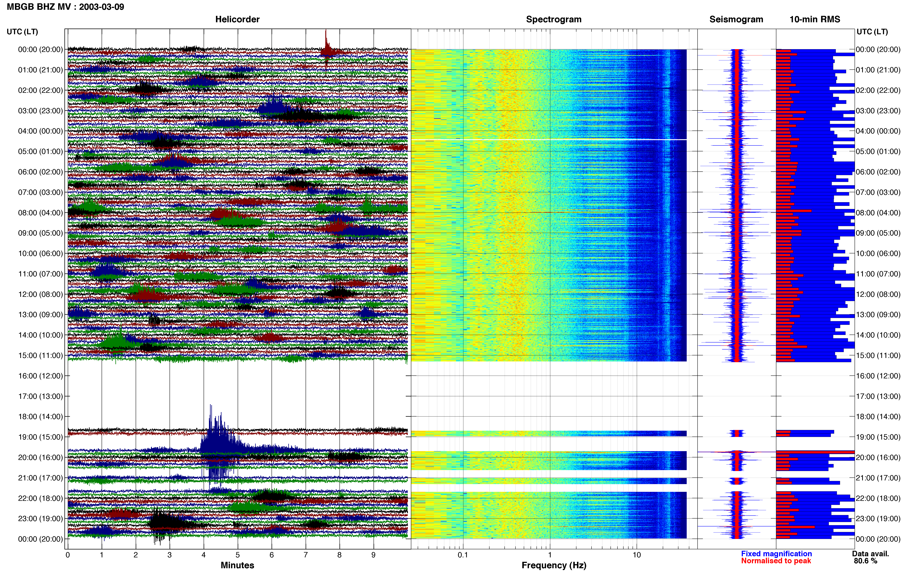Viewport: 924px width, 578px height.
Task: Click the right '20:00 (16:00)' time label
Action: (x=878, y=458)
